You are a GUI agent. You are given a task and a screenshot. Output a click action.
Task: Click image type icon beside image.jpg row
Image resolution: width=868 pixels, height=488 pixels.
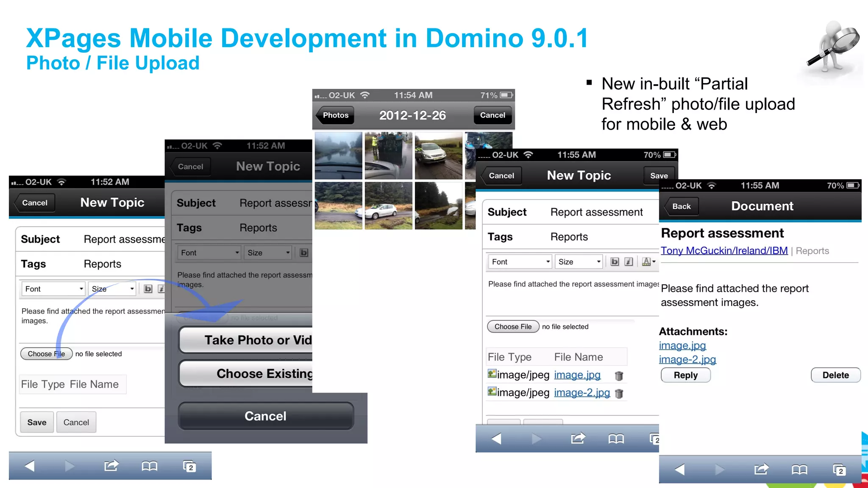coord(492,374)
